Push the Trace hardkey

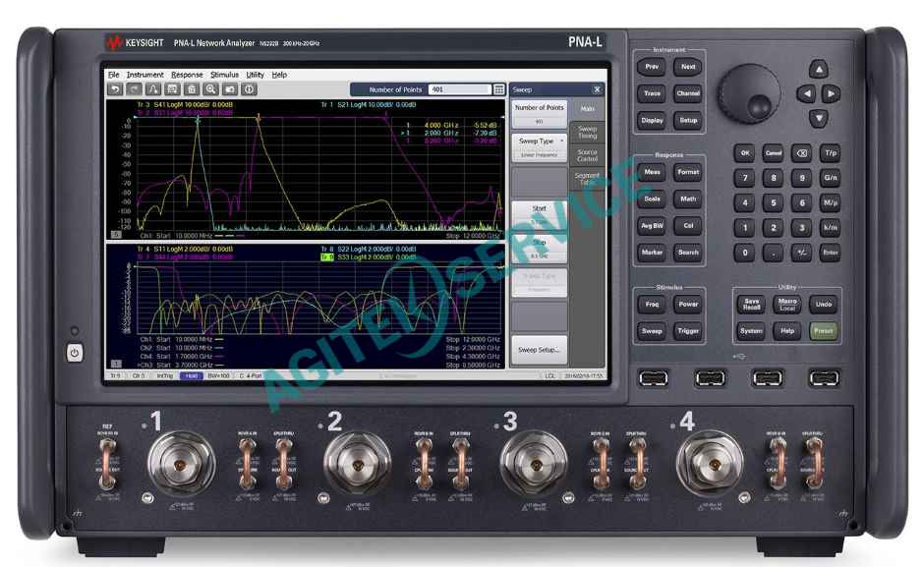(652, 93)
